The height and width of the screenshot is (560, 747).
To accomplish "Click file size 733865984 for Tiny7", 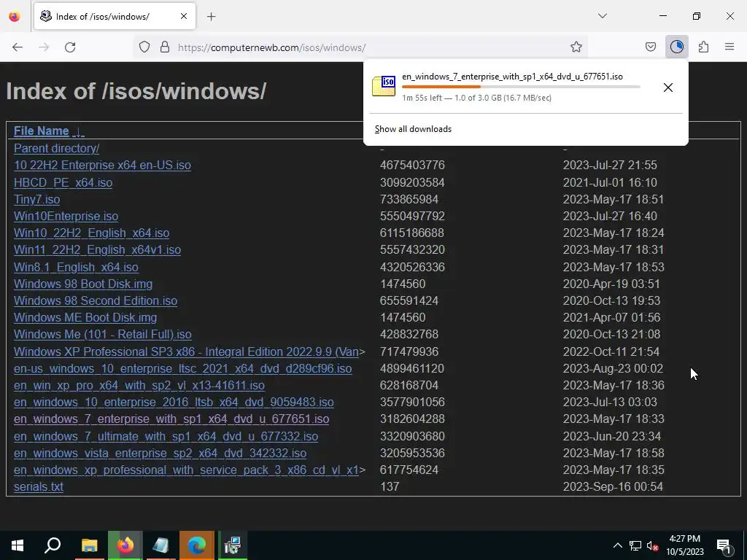I will (409, 199).
